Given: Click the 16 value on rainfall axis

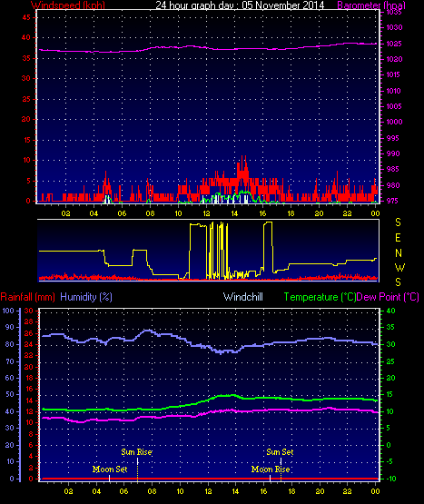Looking at the screenshot, I should point(29,389).
